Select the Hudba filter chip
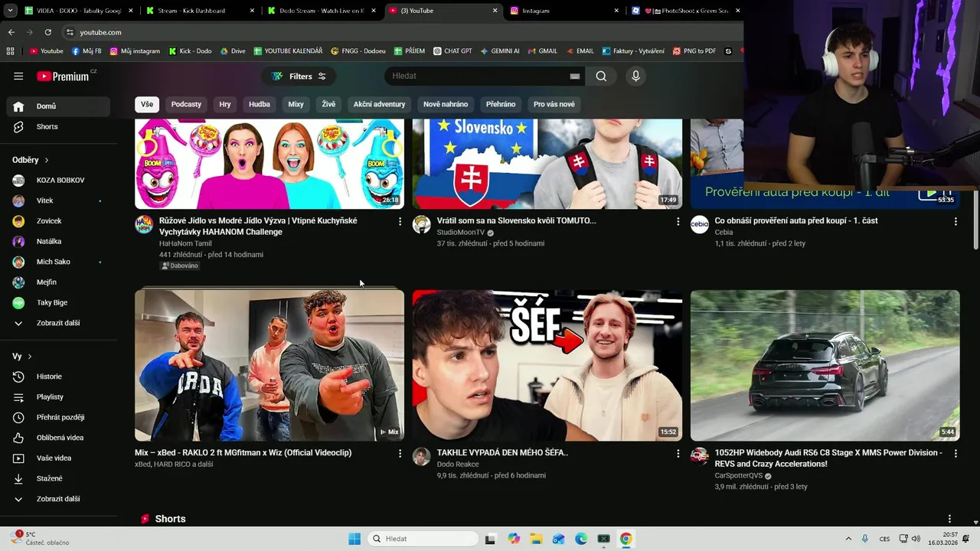This screenshot has width=980, height=551. (260, 104)
